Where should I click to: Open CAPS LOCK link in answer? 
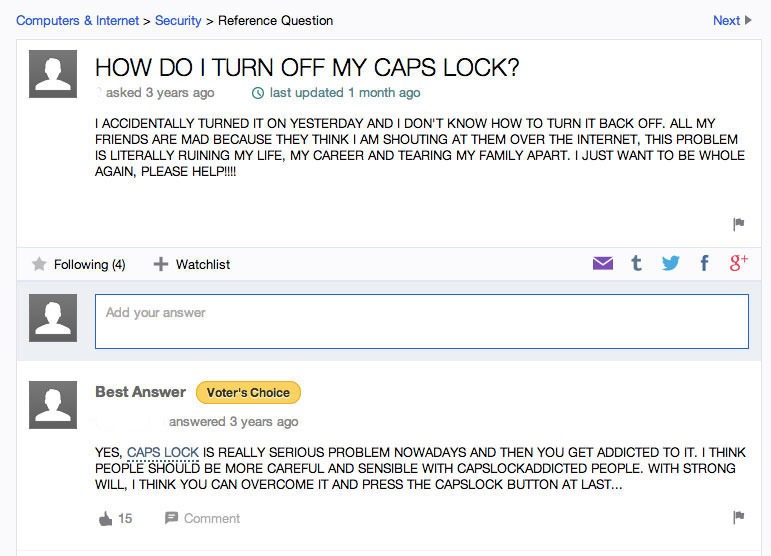pos(163,452)
